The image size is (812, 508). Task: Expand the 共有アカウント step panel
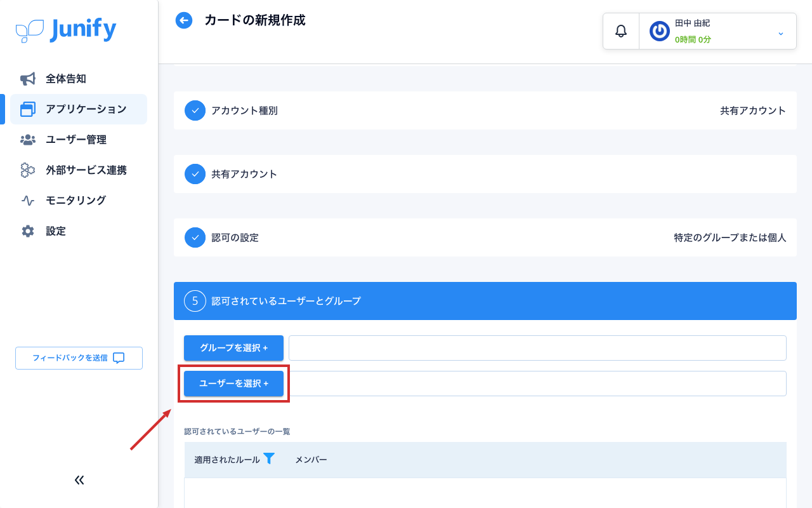(485, 174)
